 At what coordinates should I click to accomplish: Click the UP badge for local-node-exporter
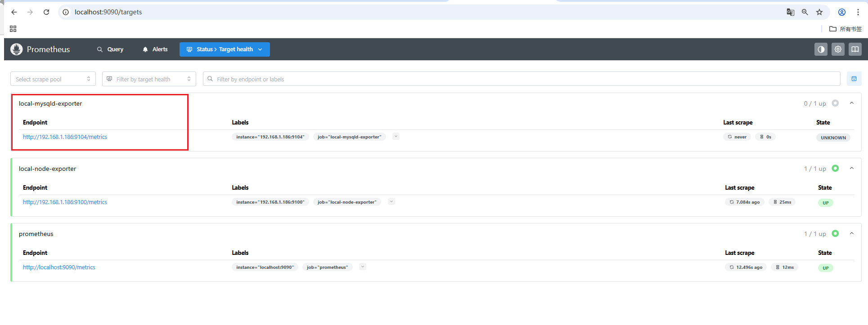pyautogui.click(x=826, y=203)
